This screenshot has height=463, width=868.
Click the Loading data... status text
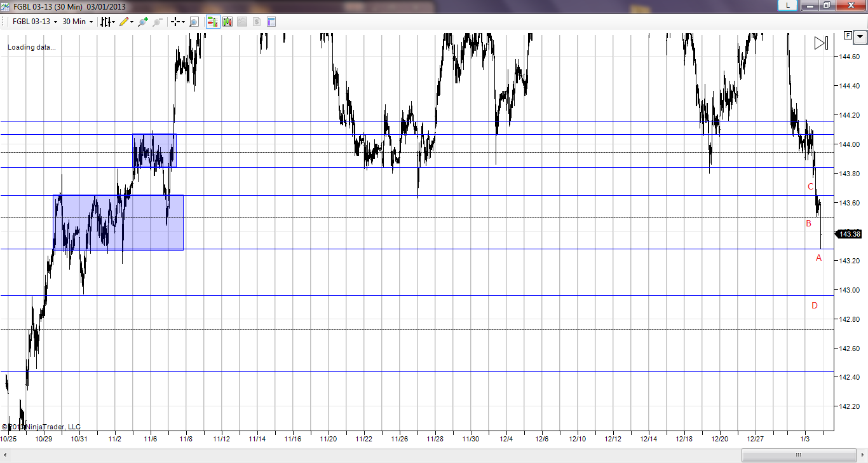(32, 47)
